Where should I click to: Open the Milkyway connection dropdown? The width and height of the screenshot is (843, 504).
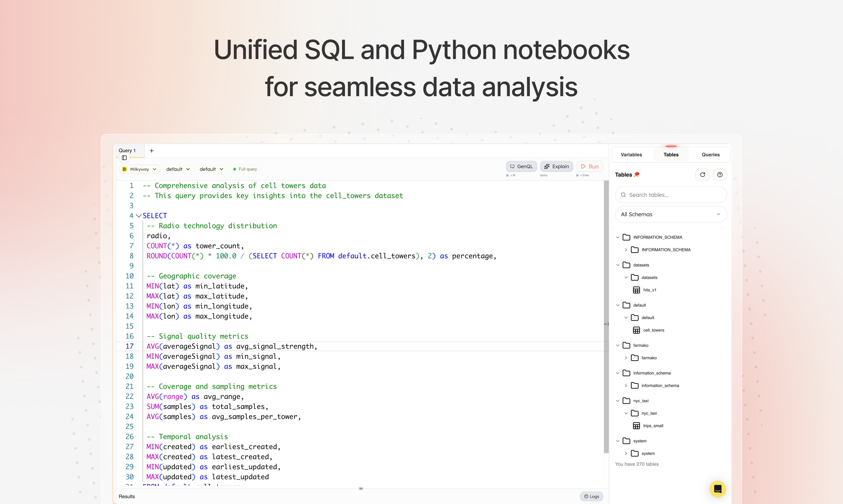140,169
